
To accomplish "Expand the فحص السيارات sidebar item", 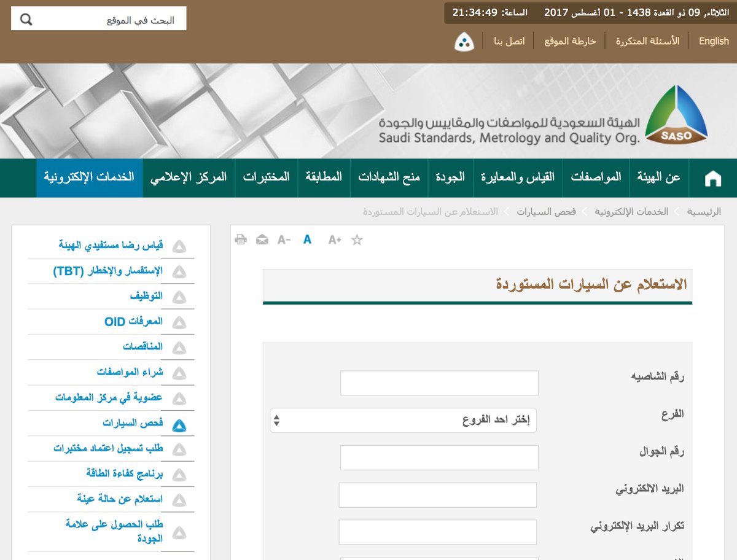I will coord(179,425).
